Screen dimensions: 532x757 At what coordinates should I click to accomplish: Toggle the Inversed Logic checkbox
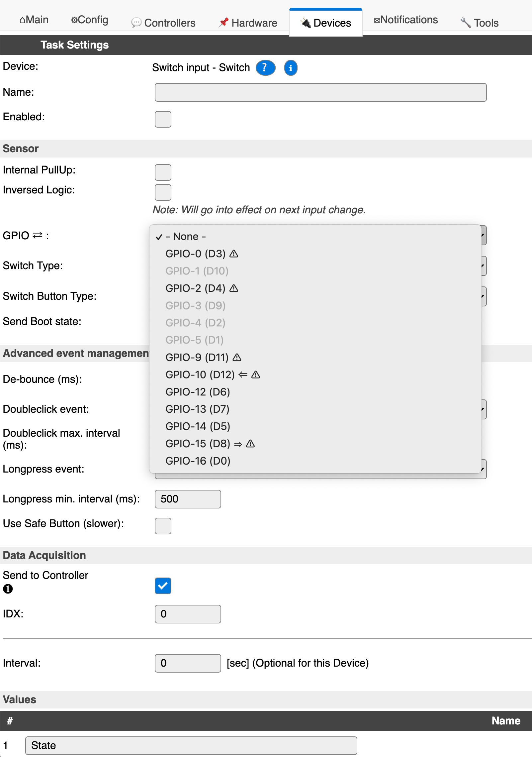click(x=163, y=192)
